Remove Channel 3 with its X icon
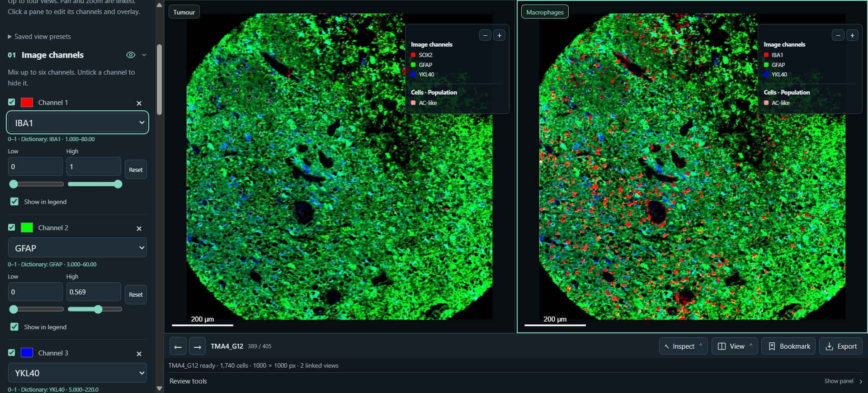 coord(139,354)
